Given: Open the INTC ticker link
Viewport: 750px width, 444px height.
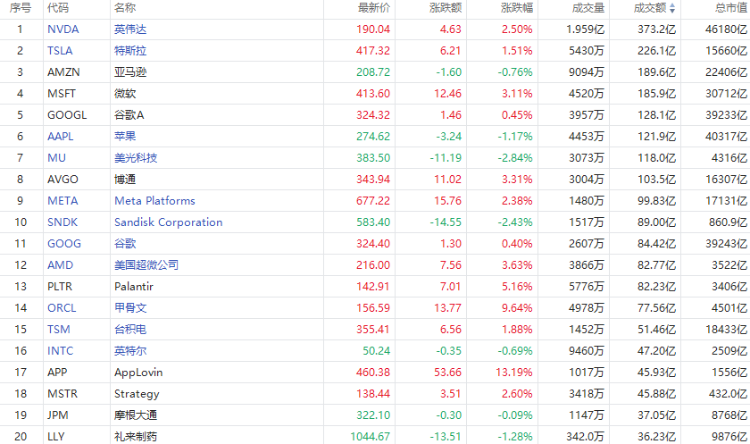Looking at the screenshot, I should coord(60,351).
